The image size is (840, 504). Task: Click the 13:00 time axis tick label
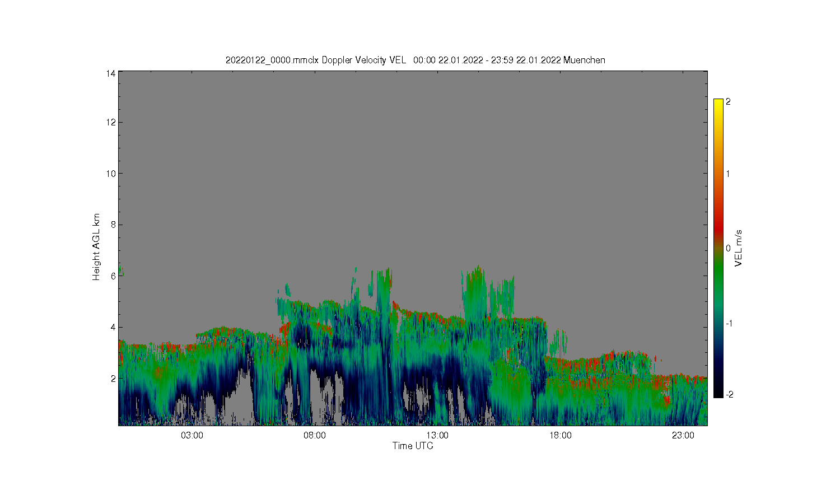pyautogui.click(x=437, y=436)
